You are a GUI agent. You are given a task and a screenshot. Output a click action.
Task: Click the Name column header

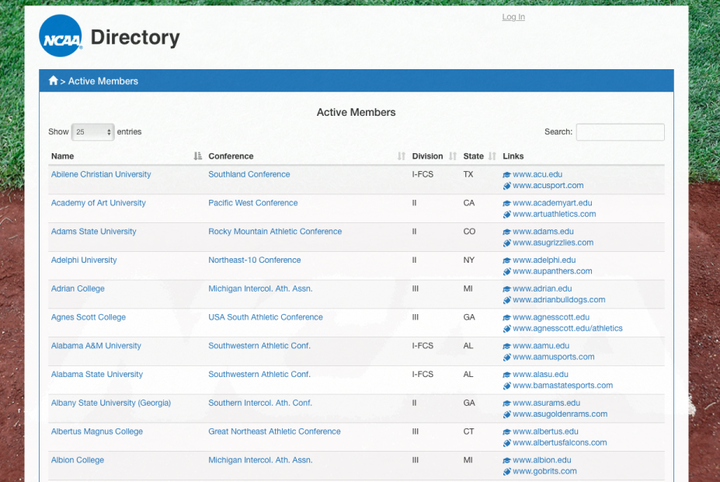(62, 156)
